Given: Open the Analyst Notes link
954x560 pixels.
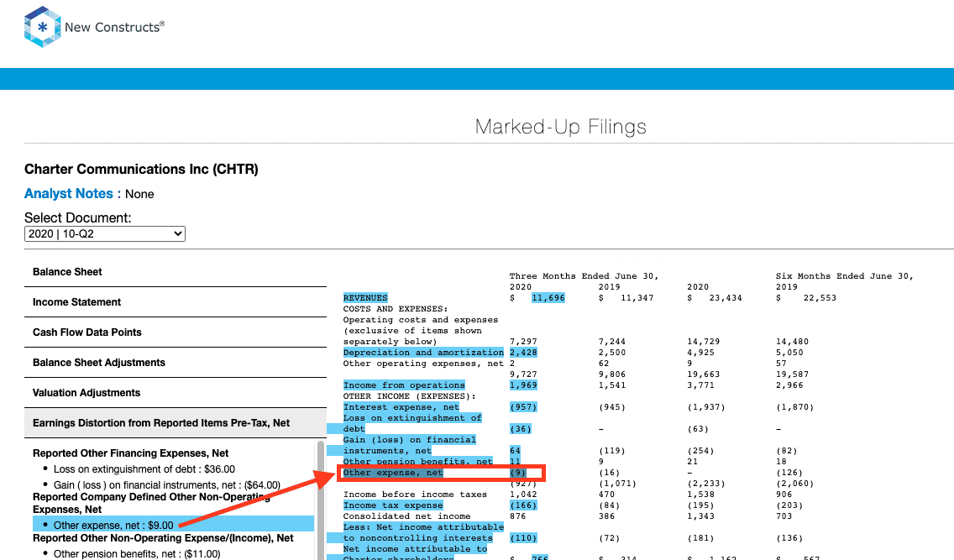Looking at the screenshot, I should click(69, 193).
